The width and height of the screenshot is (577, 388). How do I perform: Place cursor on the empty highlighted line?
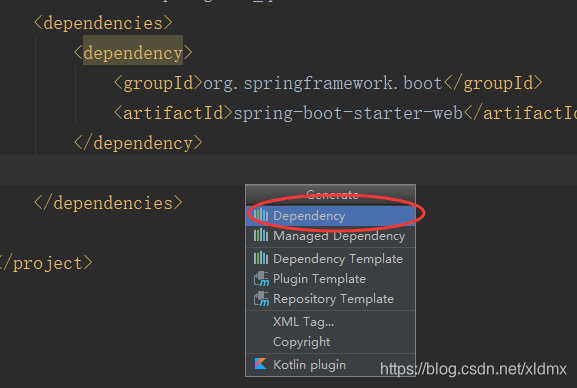tap(288, 169)
